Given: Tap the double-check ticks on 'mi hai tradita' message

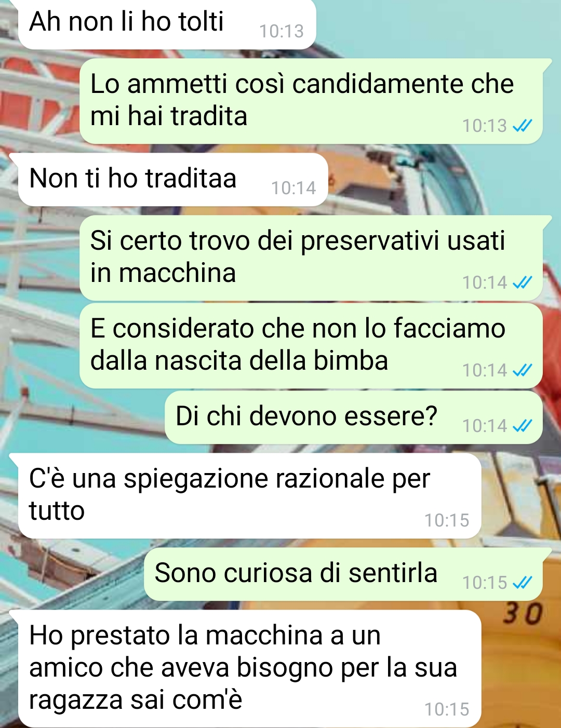Looking at the screenshot, I should click(522, 126).
